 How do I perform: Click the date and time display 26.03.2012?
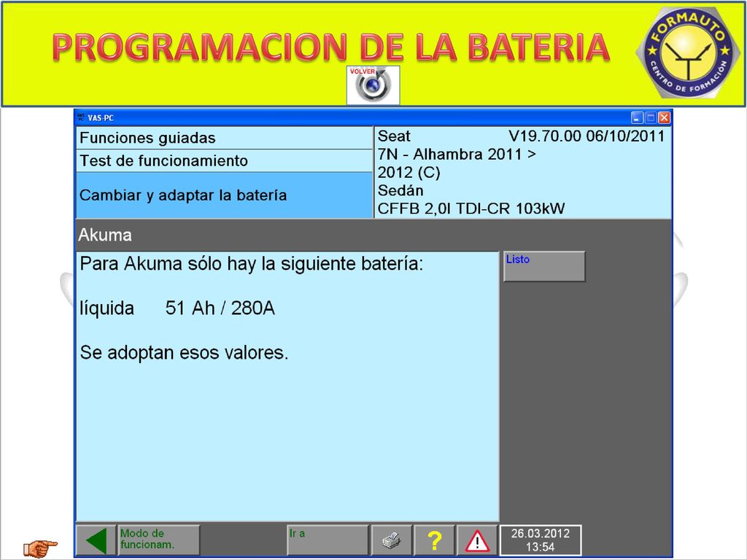541,540
